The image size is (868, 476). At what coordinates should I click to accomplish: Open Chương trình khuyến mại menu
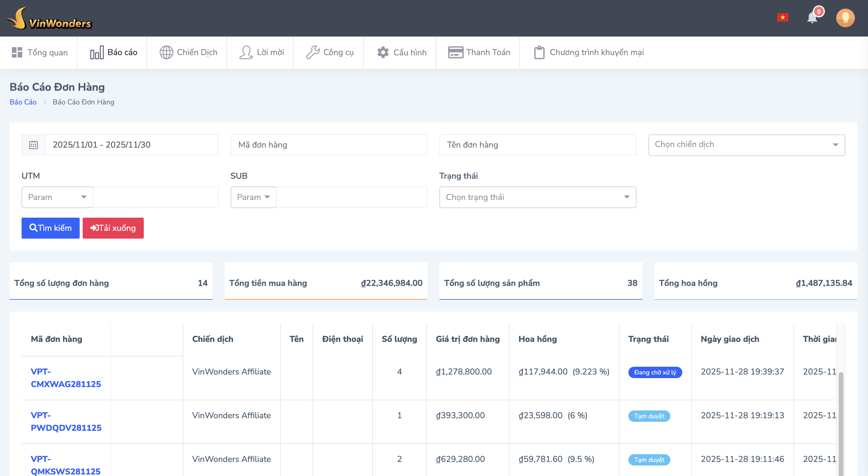(x=589, y=53)
